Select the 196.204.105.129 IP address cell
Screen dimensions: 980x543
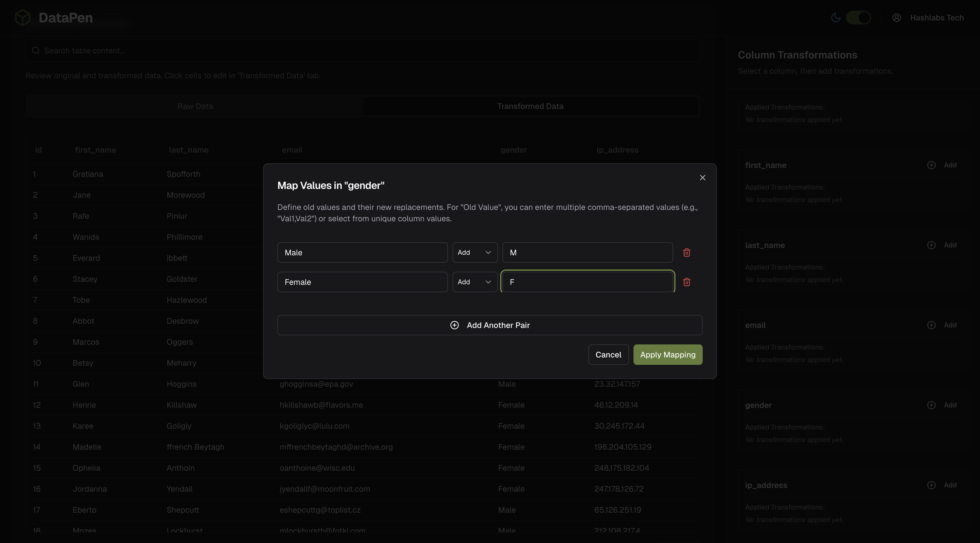click(623, 447)
